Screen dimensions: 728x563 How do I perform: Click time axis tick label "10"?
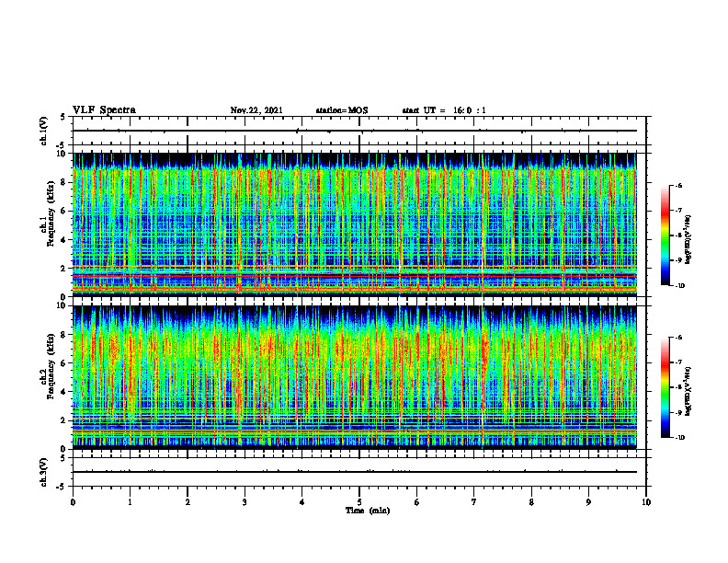(646, 502)
